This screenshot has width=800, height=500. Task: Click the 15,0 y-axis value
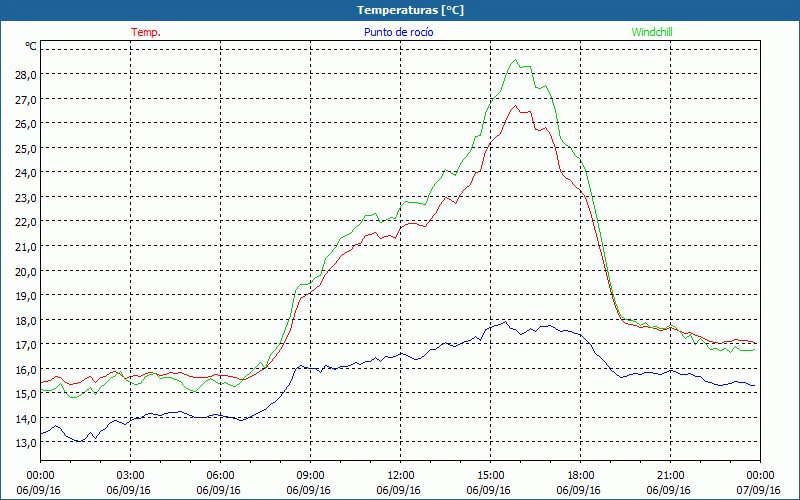pos(26,394)
